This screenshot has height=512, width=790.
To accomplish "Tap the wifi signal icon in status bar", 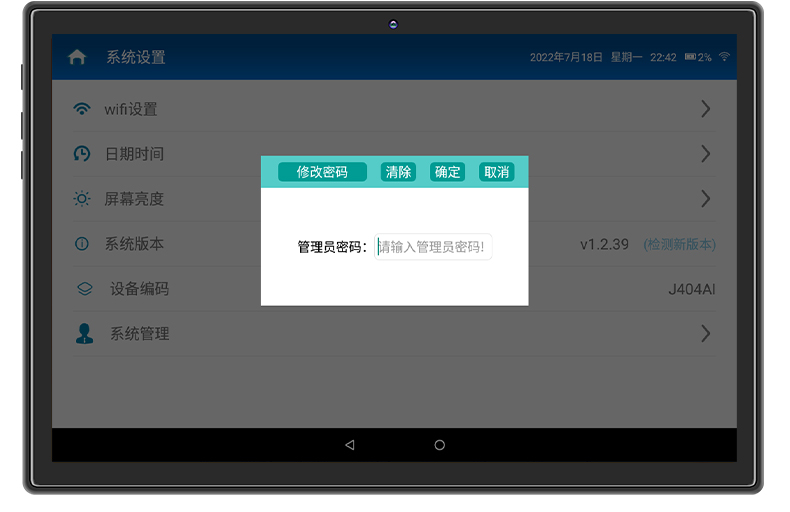I will 725,56.
